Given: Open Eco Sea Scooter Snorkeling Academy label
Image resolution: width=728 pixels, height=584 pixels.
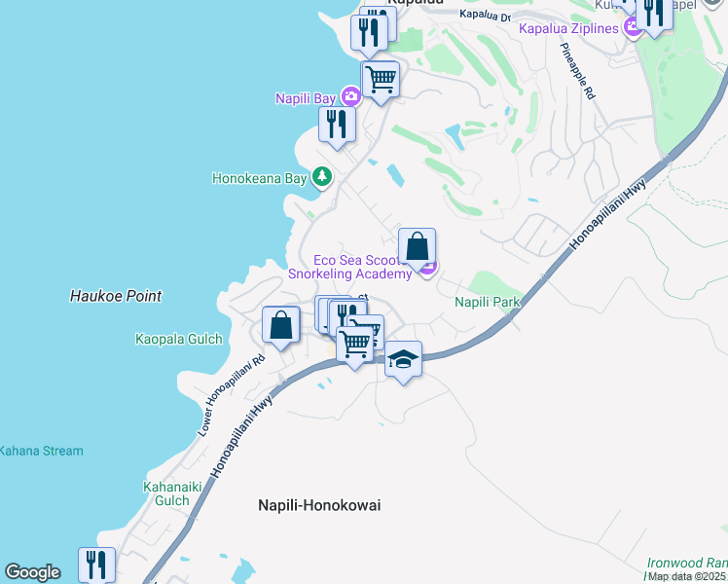Looking at the screenshot, I should pos(350,267).
